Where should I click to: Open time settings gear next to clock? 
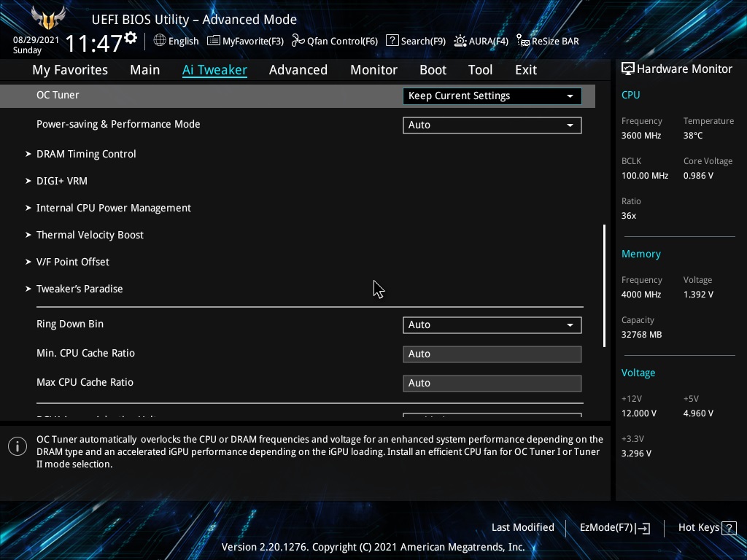click(131, 38)
